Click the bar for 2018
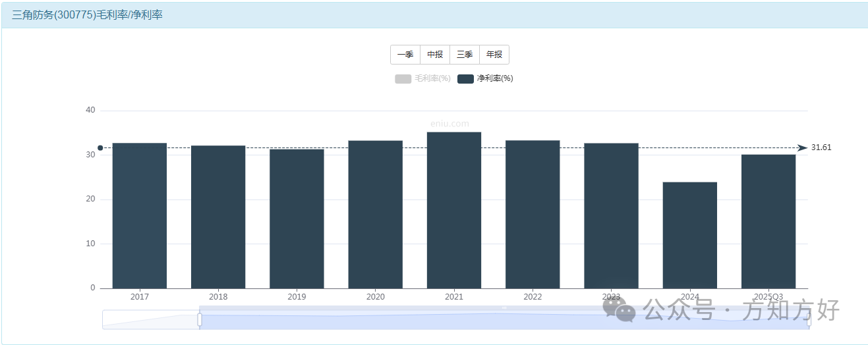This screenshot has height=345, width=868. [x=218, y=217]
